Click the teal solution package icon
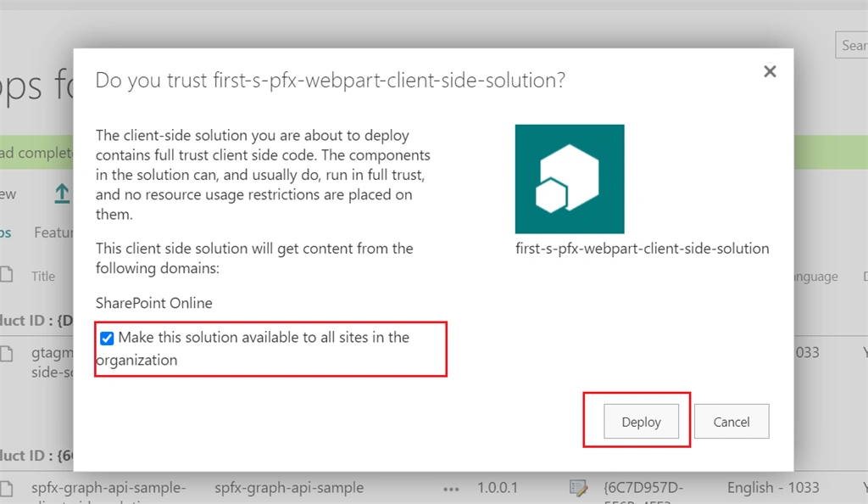The image size is (868, 504). pyautogui.click(x=570, y=179)
